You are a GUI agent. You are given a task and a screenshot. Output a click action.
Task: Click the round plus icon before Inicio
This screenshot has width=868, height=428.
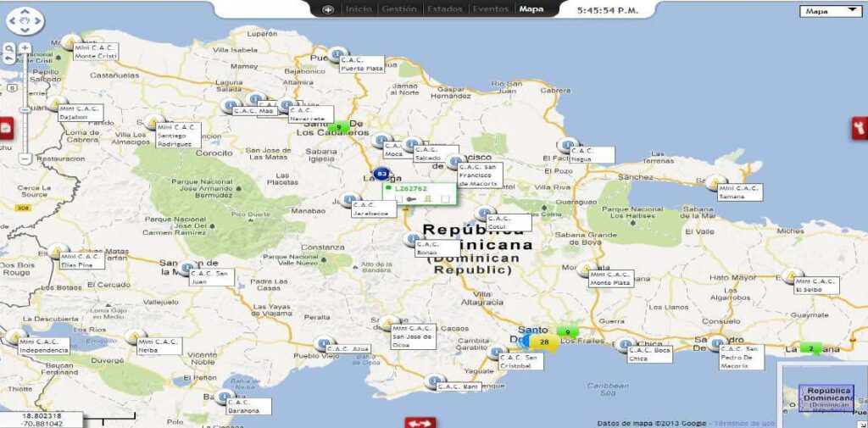tap(328, 9)
